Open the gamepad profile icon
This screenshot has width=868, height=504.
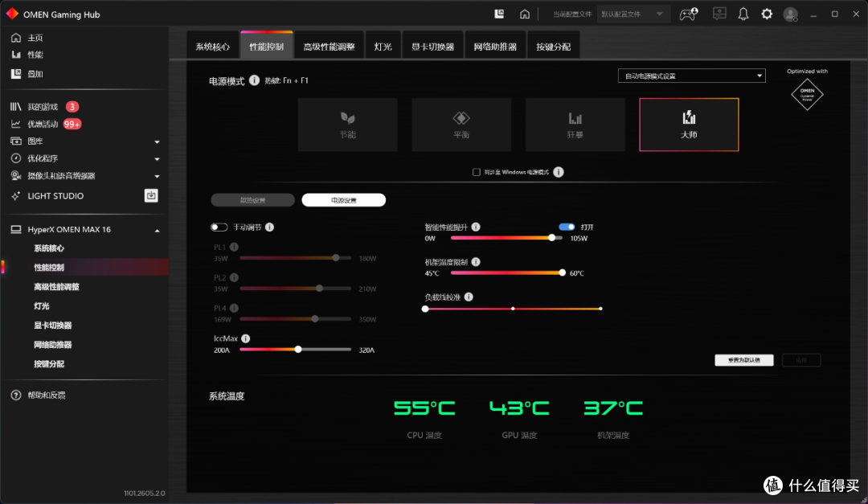click(x=688, y=14)
